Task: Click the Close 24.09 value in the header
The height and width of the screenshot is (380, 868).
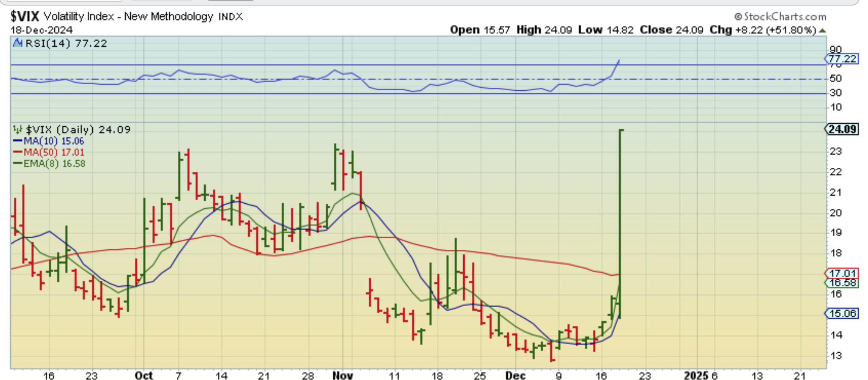Action: [671, 30]
